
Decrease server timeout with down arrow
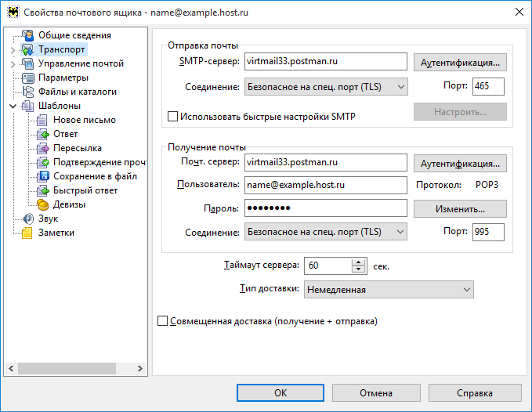pyautogui.click(x=358, y=269)
